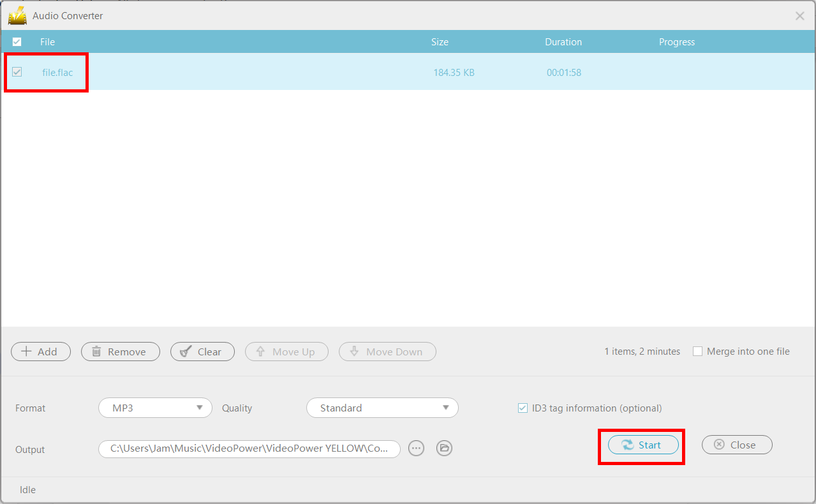The width and height of the screenshot is (816, 504).
Task: Browse output location with ellipsis icon
Action: (416, 448)
